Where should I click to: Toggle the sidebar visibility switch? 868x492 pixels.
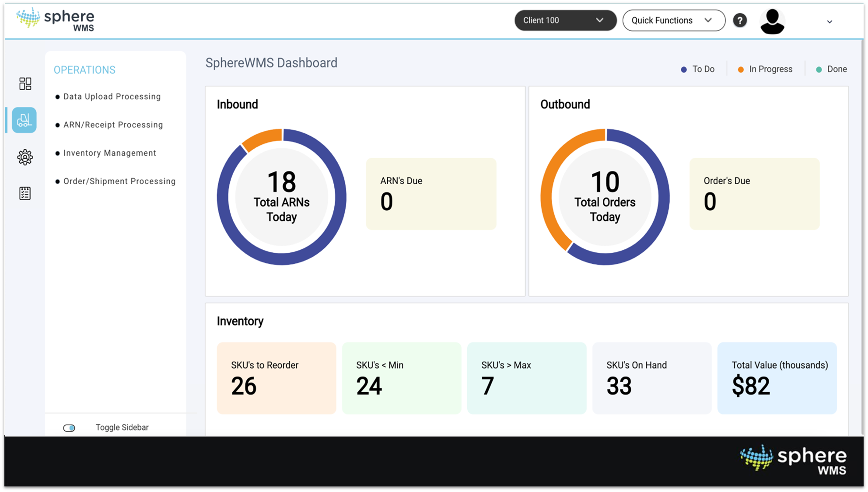click(x=70, y=427)
